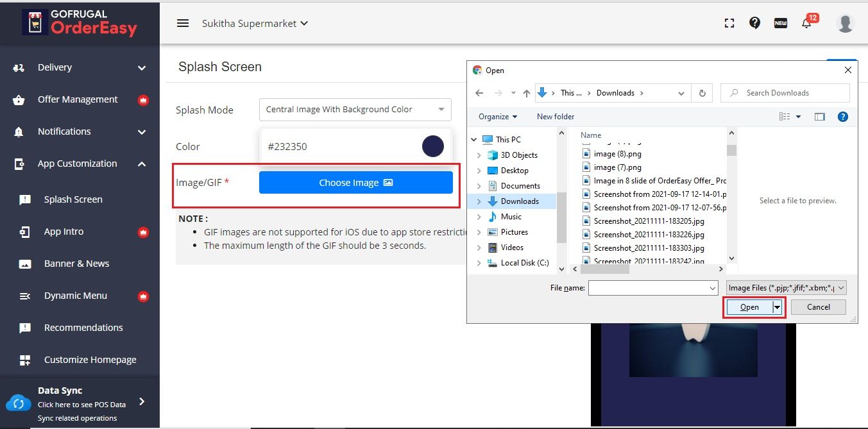Open the File name history dropdown arrow
868x429 pixels.
point(712,289)
